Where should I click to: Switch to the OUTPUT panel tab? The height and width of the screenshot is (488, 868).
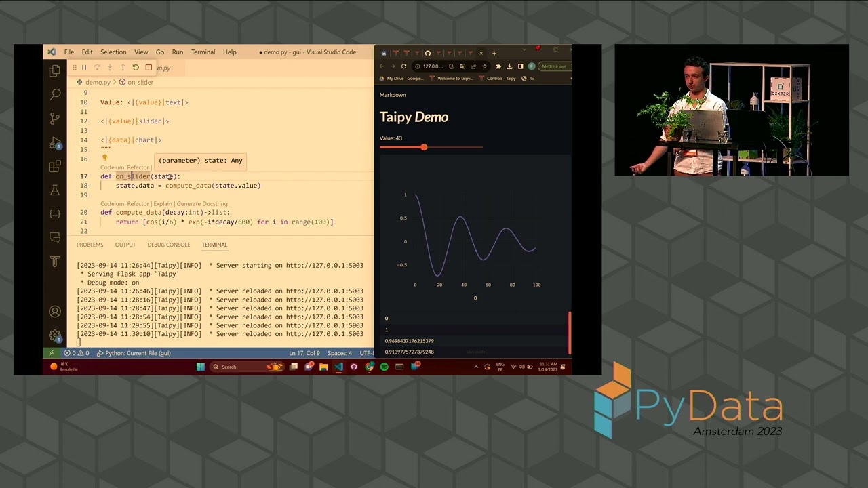coord(125,245)
